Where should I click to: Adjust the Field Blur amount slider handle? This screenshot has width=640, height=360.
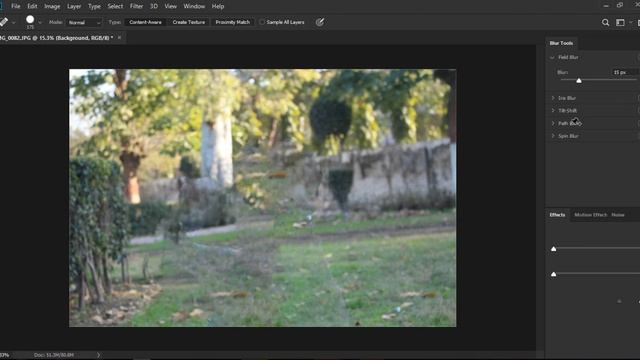pyautogui.click(x=579, y=81)
